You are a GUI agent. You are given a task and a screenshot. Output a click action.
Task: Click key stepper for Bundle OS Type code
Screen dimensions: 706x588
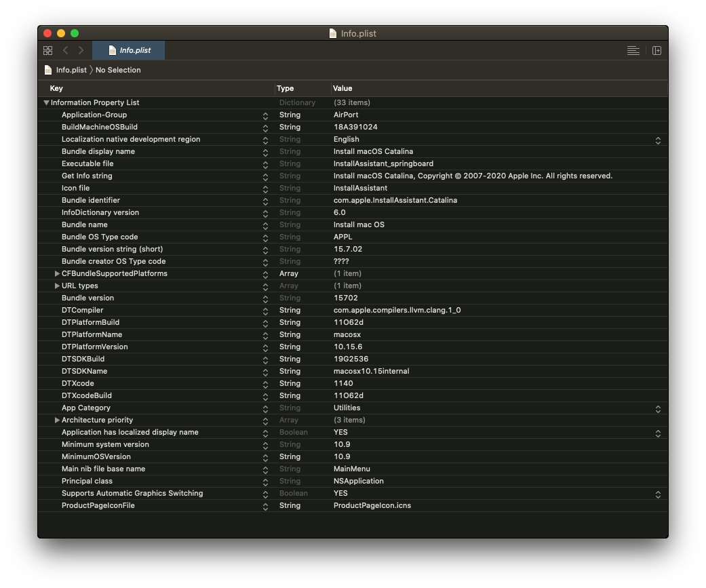[x=265, y=238]
